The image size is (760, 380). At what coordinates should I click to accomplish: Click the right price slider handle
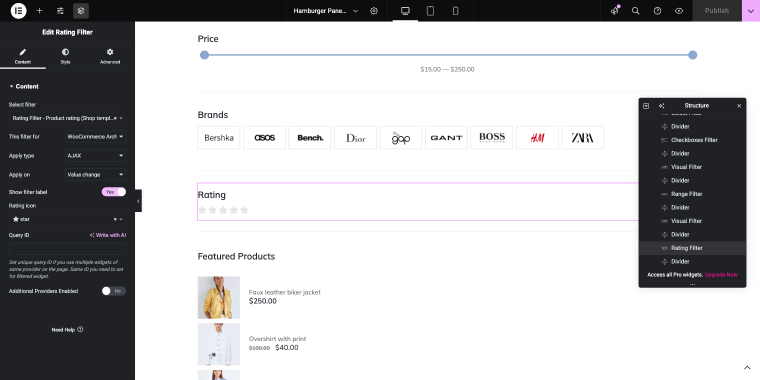[x=693, y=55]
